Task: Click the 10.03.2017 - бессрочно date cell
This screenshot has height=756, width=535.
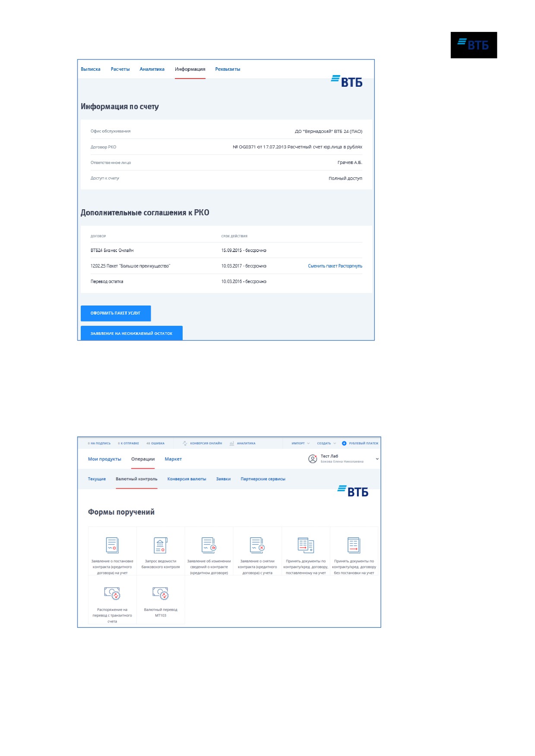Action: (x=244, y=266)
